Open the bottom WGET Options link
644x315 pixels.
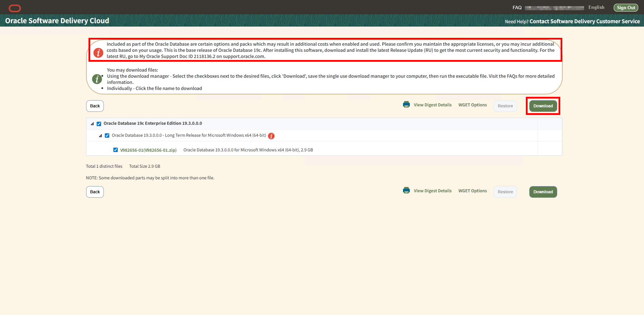click(x=472, y=191)
